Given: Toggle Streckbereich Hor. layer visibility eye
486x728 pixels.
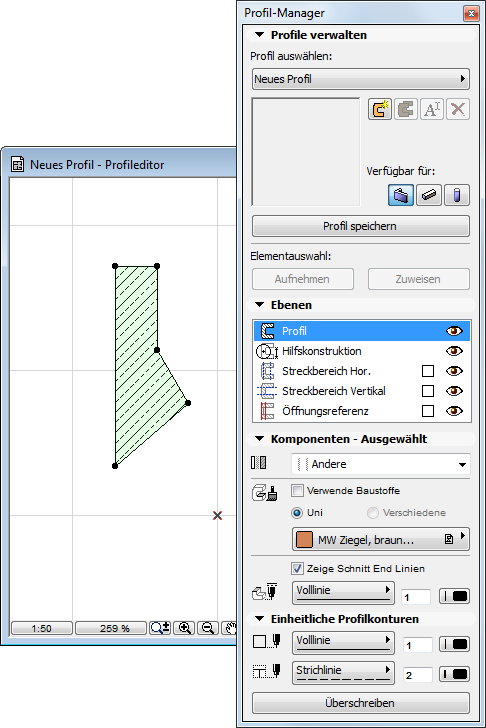Looking at the screenshot, I should coord(454,371).
